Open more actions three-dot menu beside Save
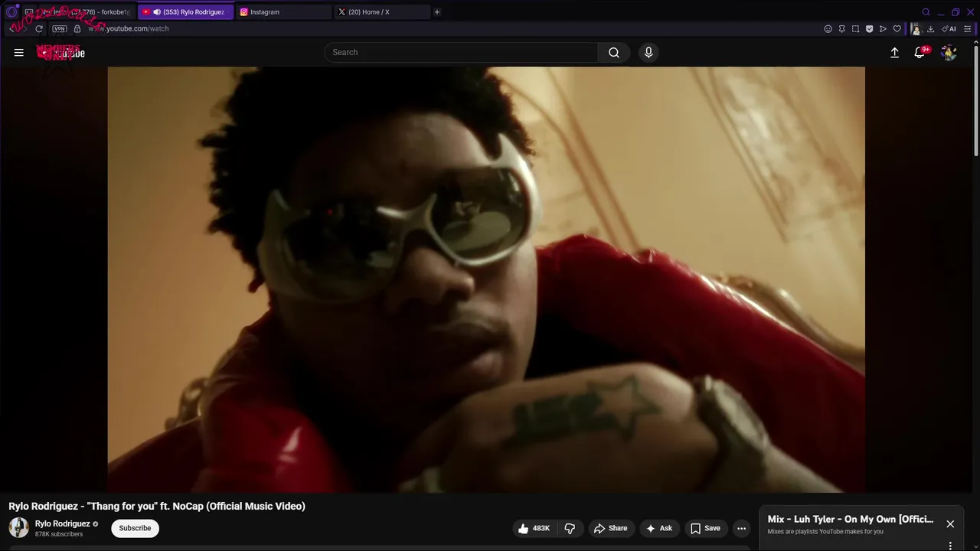Viewport: 980px width, 551px height. tap(741, 528)
